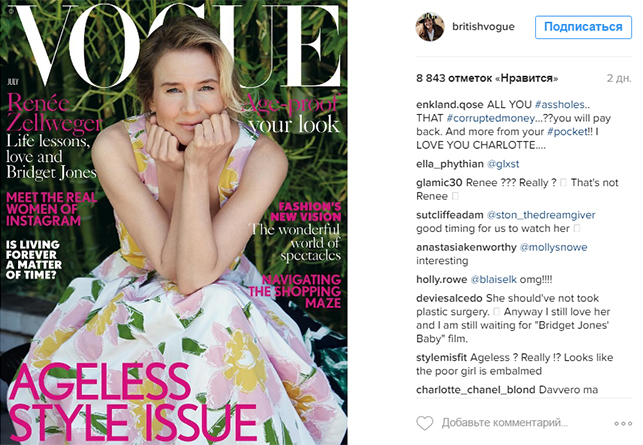
Task: Like the post with the heart icon
Action: pyautogui.click(x=424, y=423)
